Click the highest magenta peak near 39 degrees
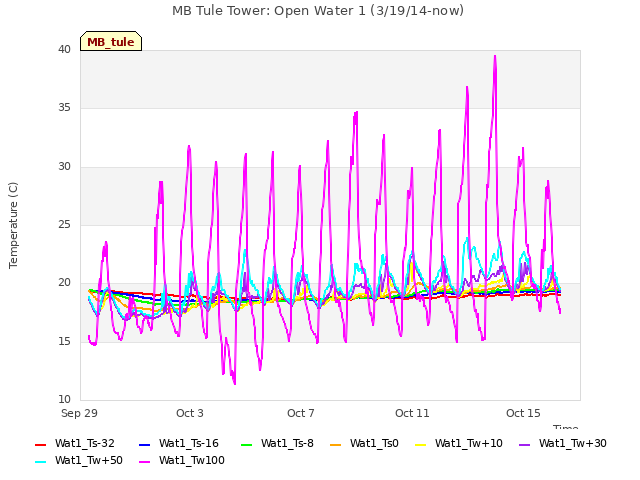Image resolution: width=640 pixels, height=480 pixels. click(x=495, y=56)
